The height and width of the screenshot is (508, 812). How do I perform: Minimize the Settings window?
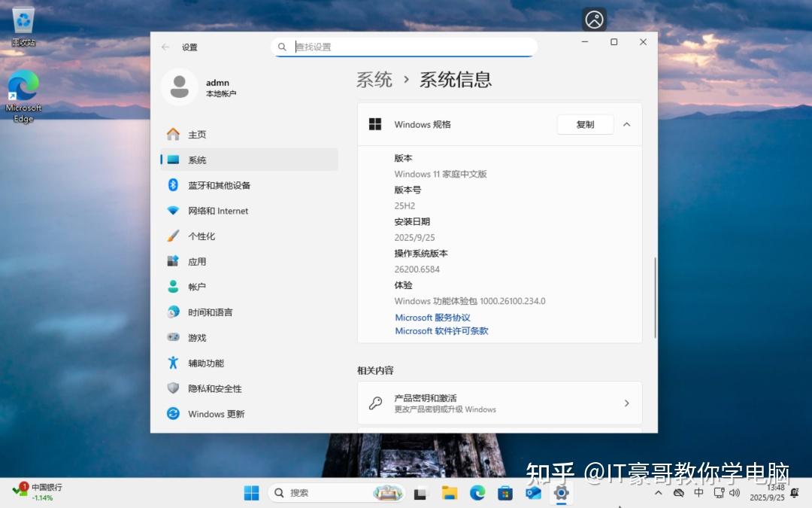(x=585, y=41)
